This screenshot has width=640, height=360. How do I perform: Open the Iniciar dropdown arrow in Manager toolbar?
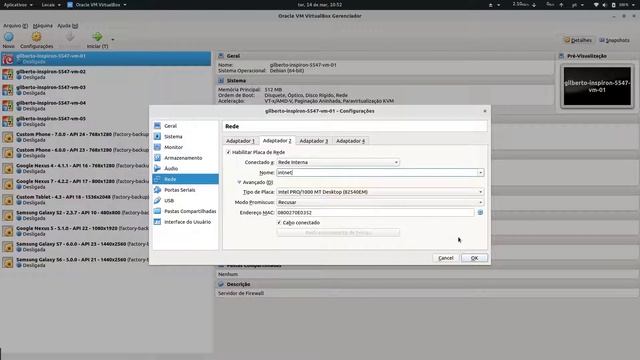[x=113, y=40]
